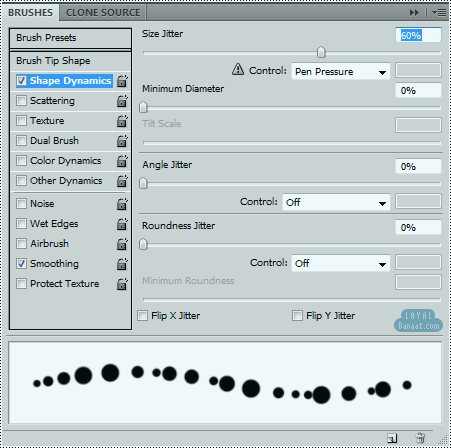Viewport: 451px width, 448px height.
Task: Toggle the lock icon next to Scattering
Action: pyautogui.click(x=122, y=101)
